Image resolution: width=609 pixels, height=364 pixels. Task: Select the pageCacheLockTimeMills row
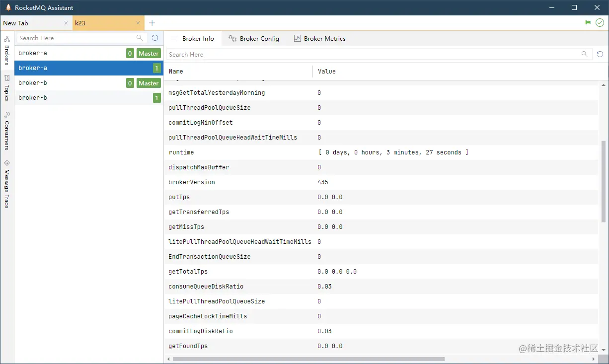[x=381, y=316]
